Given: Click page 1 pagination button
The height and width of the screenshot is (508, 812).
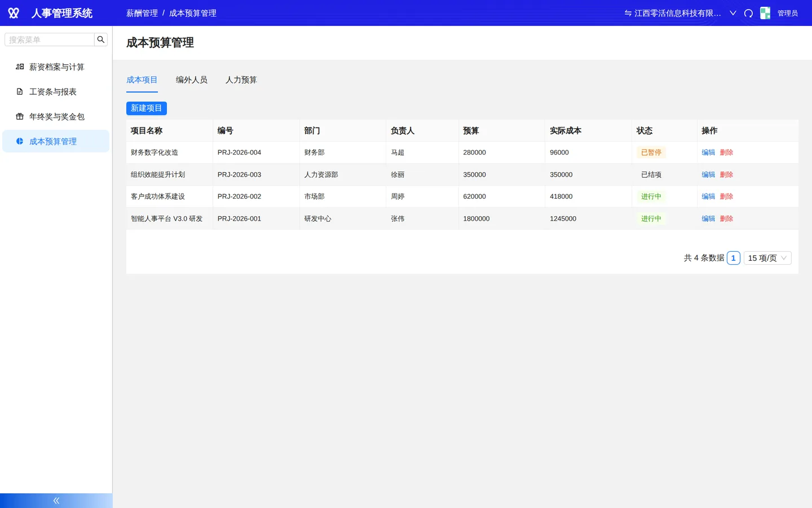Looking at the screenshot, I should [733, 258].
